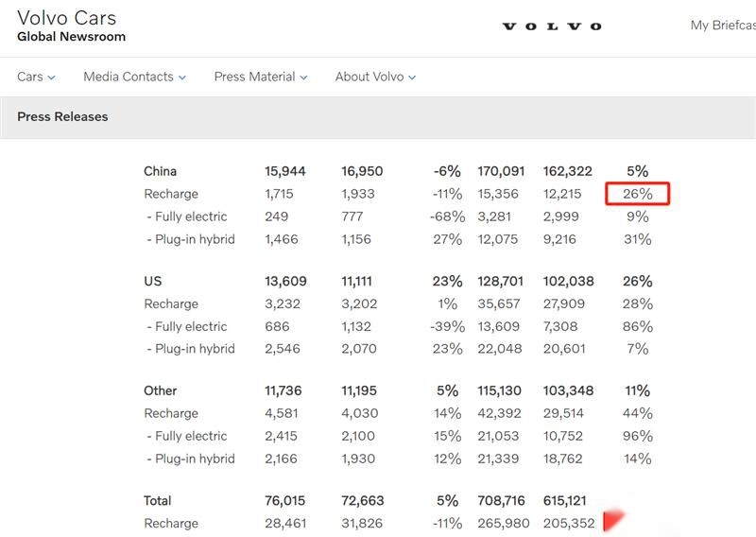Image resolution: width=756 pixels, height=537 pixels.
Task: Select the Other Recharge change 44%
Action: [x=637, y=413]
